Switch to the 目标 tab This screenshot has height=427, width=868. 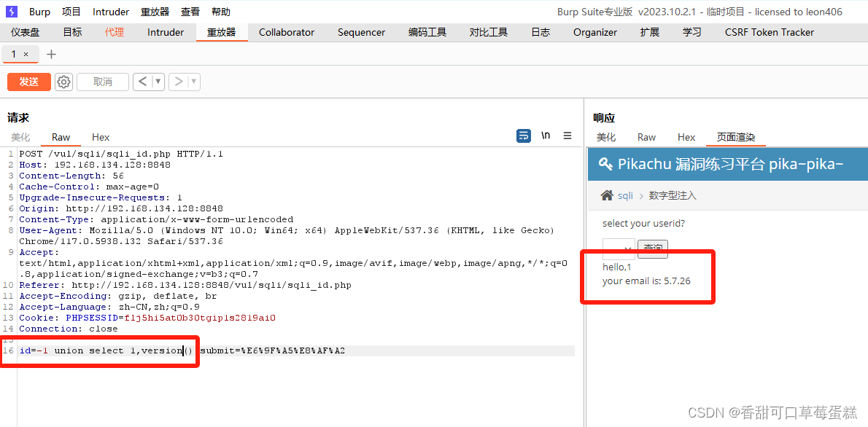pos(72,33)
